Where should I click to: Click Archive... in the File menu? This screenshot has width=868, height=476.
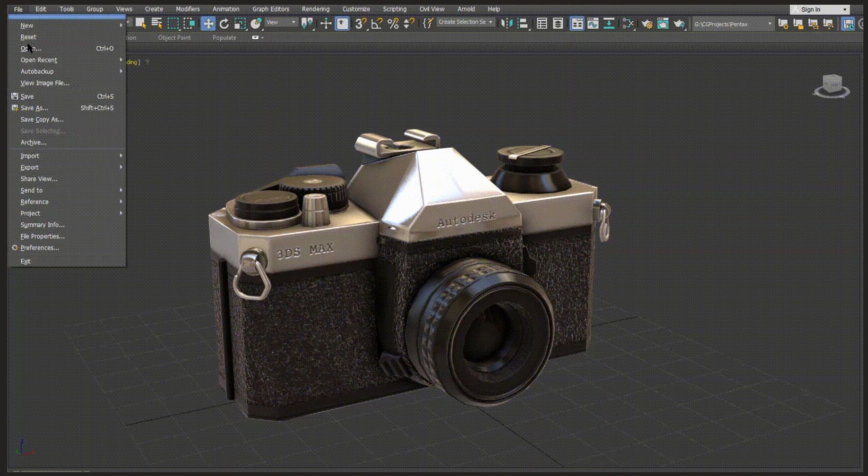(x=67, y=143)
